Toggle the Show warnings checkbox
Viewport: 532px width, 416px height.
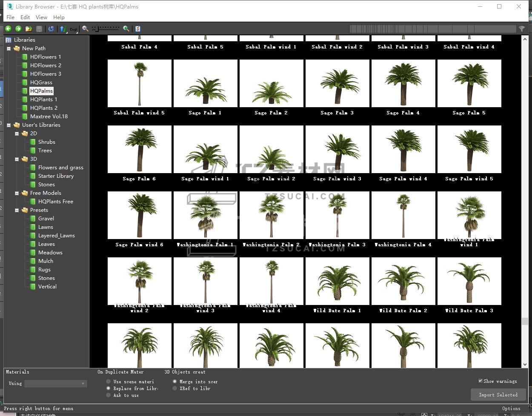pyautogui.click(x=481, y=381)
